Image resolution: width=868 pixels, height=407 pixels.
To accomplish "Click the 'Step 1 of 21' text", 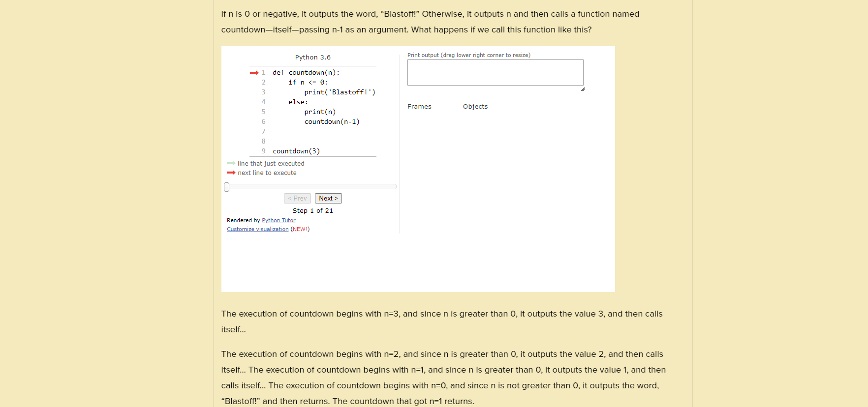I will [313, 210].
